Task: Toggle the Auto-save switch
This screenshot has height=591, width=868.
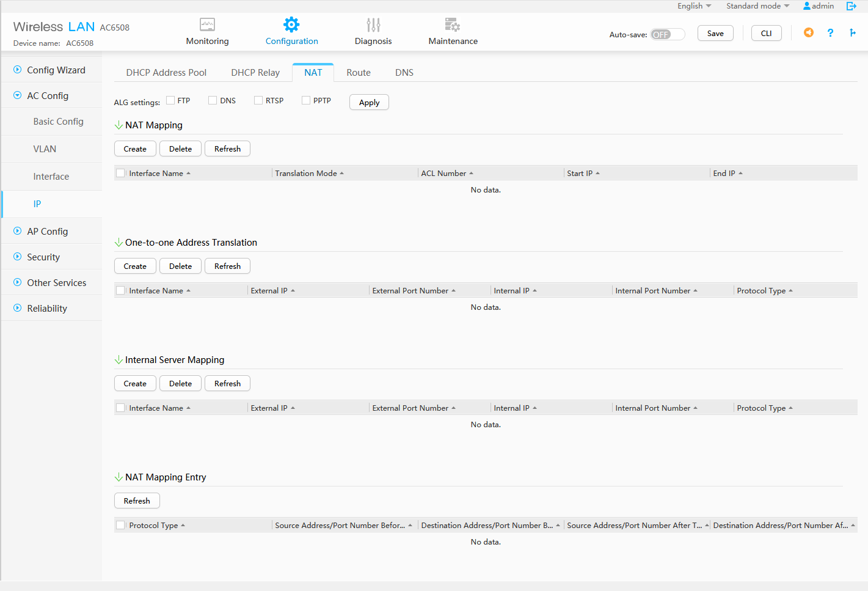Action: click(x=667, y=34)
